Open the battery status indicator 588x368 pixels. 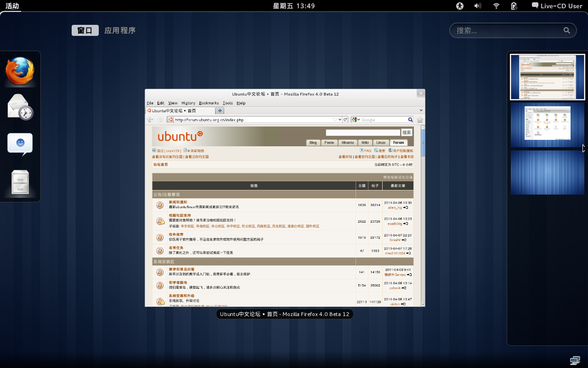(514, 6)
